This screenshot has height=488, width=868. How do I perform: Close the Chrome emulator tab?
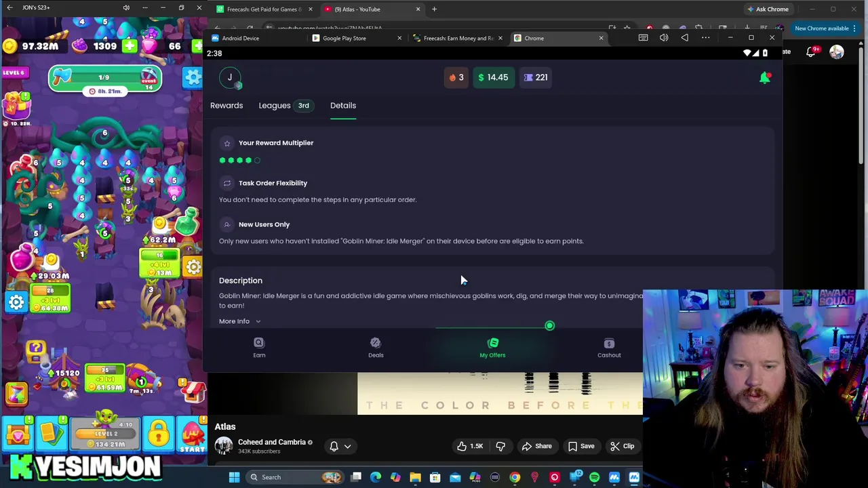coord(601,38)
